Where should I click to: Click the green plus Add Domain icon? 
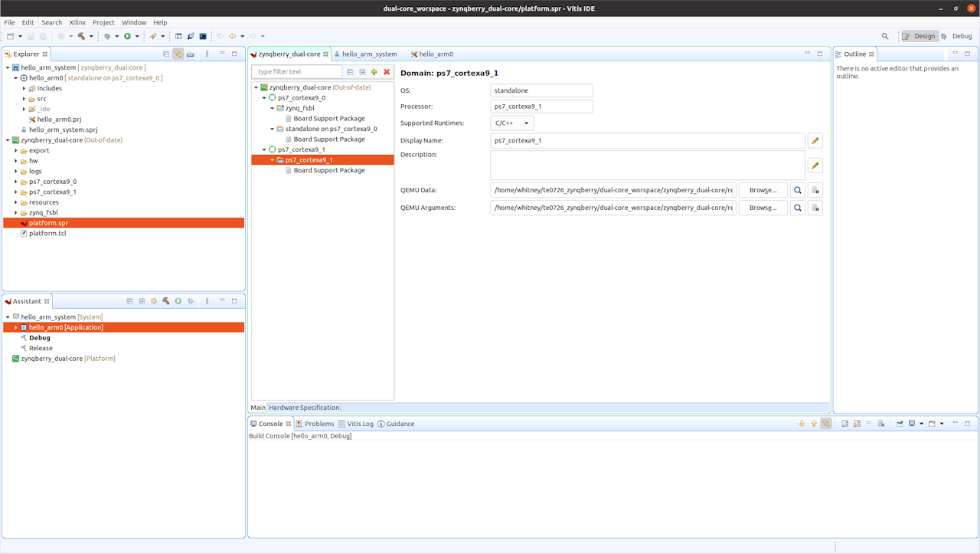374,72
